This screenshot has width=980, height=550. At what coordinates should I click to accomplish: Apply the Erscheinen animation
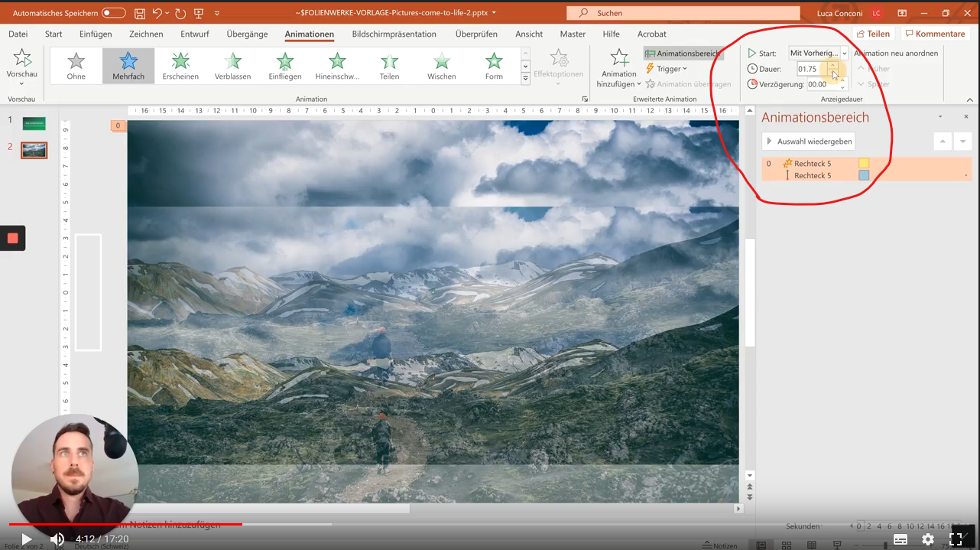tap(180, 66)
